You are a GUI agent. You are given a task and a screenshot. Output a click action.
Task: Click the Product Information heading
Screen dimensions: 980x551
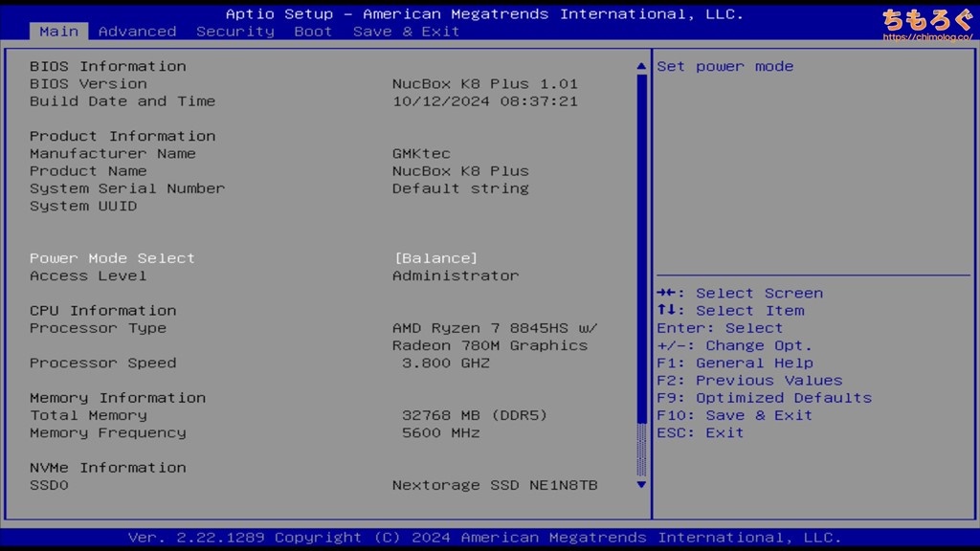(122, 136)
